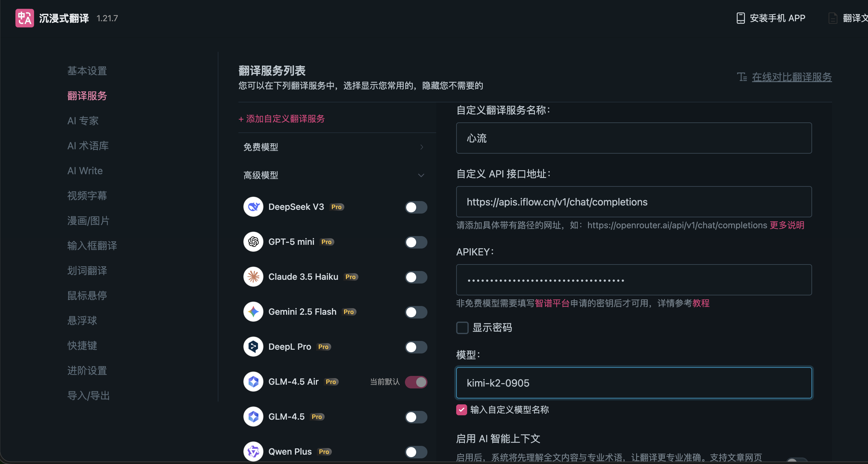Go to the AI 术语库 menu item
Viewport: 868px width, 464px height.
point(88,146)
